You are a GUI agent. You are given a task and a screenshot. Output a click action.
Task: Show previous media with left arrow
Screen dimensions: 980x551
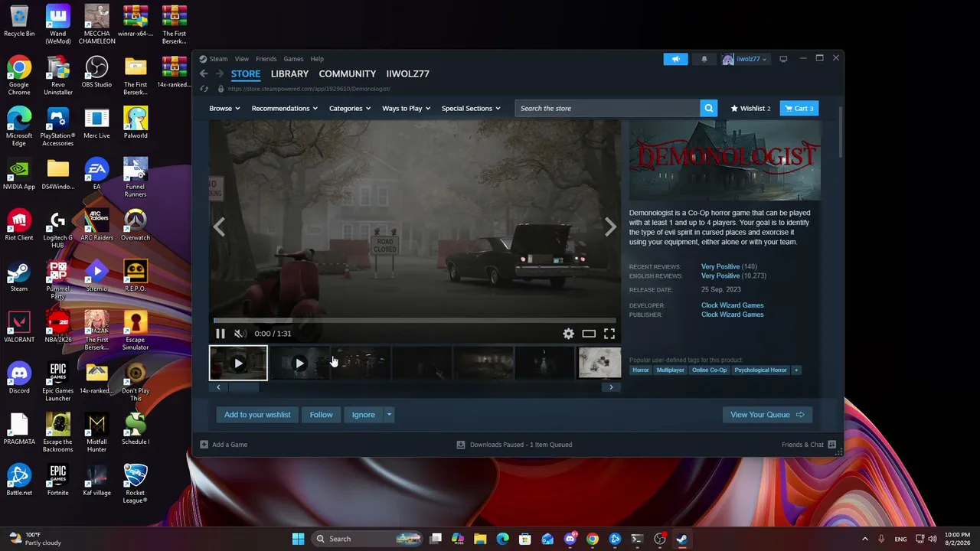219,227
